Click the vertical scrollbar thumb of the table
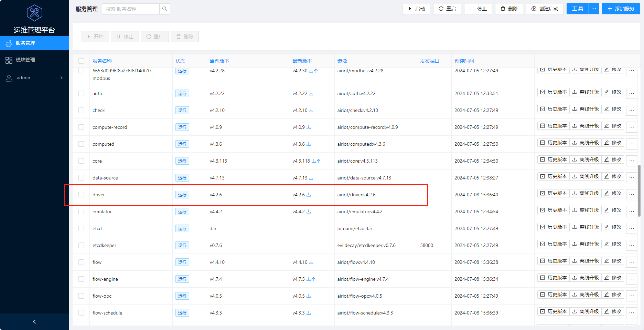Image resolution: width=644 pixels, height=330 pixels. click(639, 190)
